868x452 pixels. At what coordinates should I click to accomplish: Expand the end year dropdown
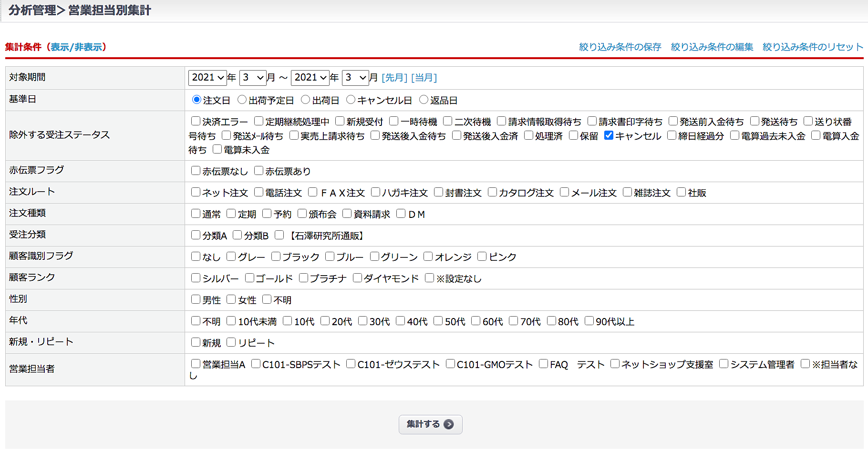pyautogui.click(x=310, y=78)
